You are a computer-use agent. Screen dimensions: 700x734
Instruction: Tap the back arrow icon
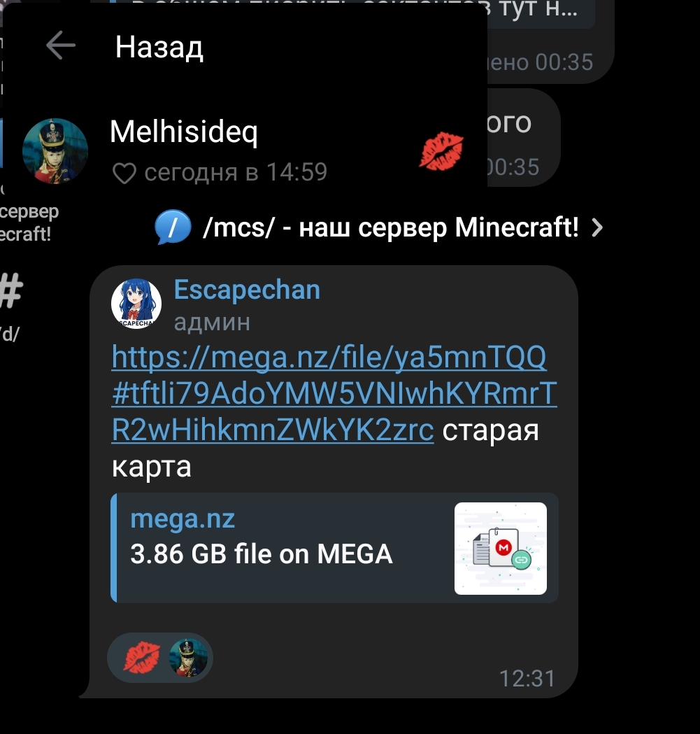coord(61,45)
